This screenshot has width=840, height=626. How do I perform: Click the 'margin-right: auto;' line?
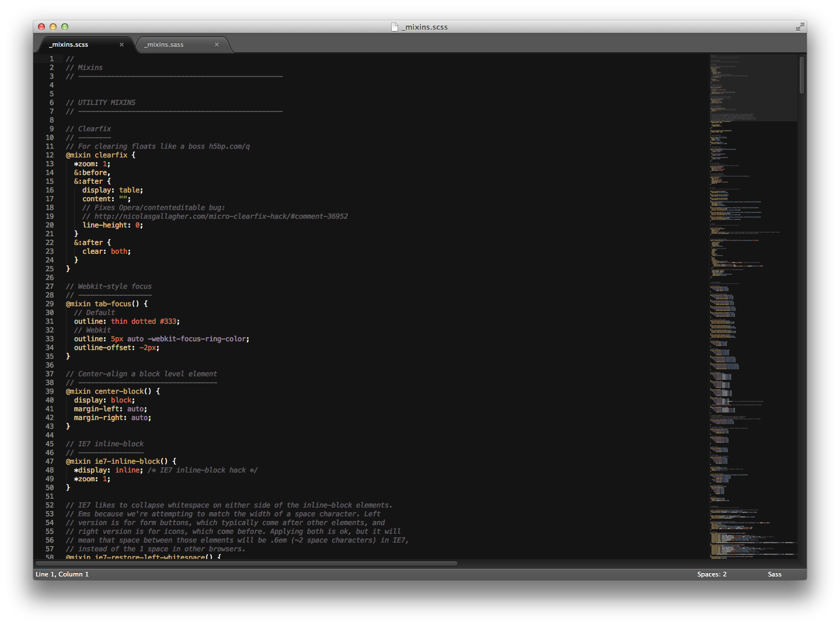[113, 418]
